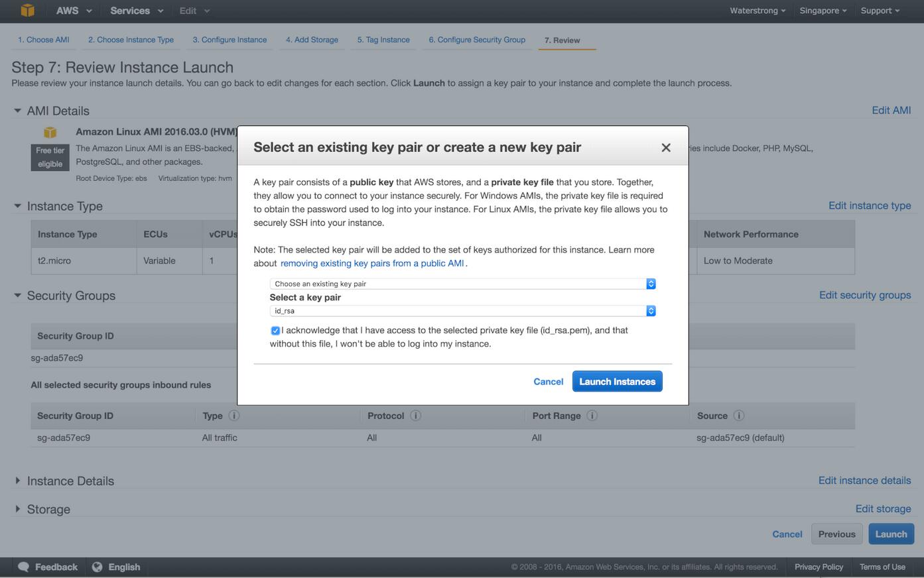Click info icon next to Protocol column
Screen dimensions: 924x578
pos(415,416)
